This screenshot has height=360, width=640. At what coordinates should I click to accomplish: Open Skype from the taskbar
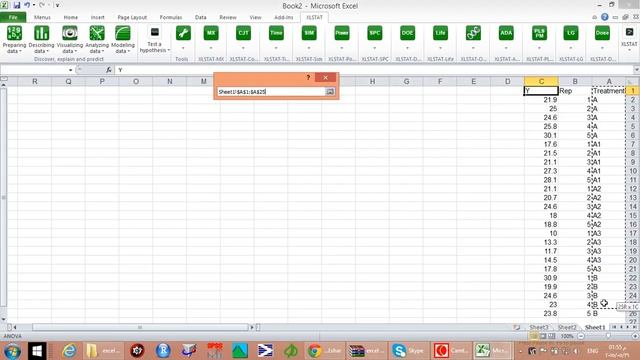point(409,351)
